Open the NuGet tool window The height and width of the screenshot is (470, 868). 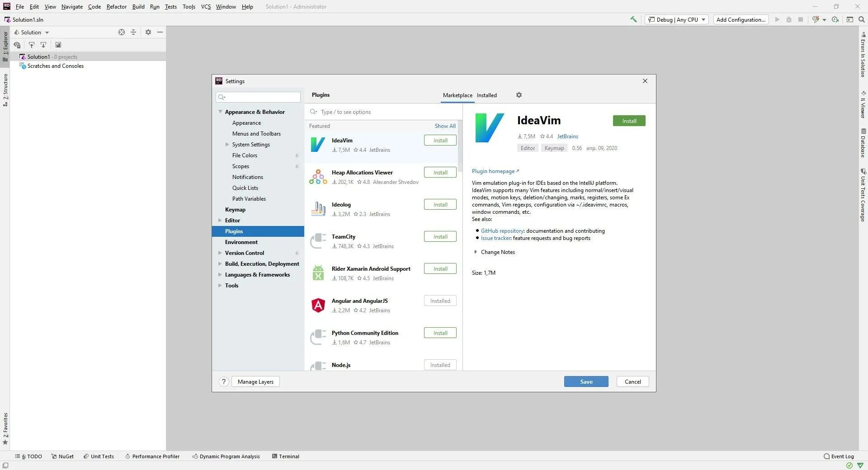click(x=62, y=456)
